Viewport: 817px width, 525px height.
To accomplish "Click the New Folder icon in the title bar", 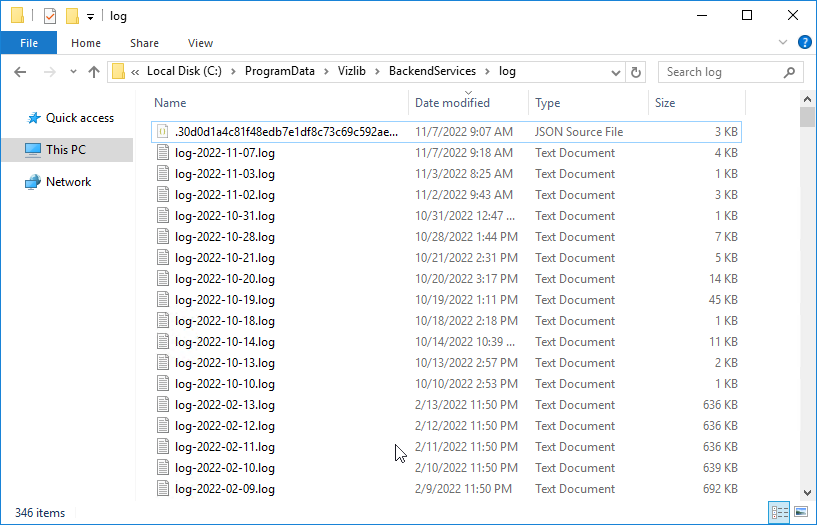I will 72,16.
